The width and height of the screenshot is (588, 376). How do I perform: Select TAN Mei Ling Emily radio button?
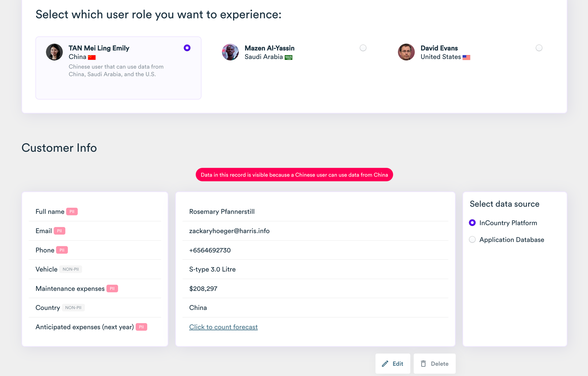[x=187, y=48]
